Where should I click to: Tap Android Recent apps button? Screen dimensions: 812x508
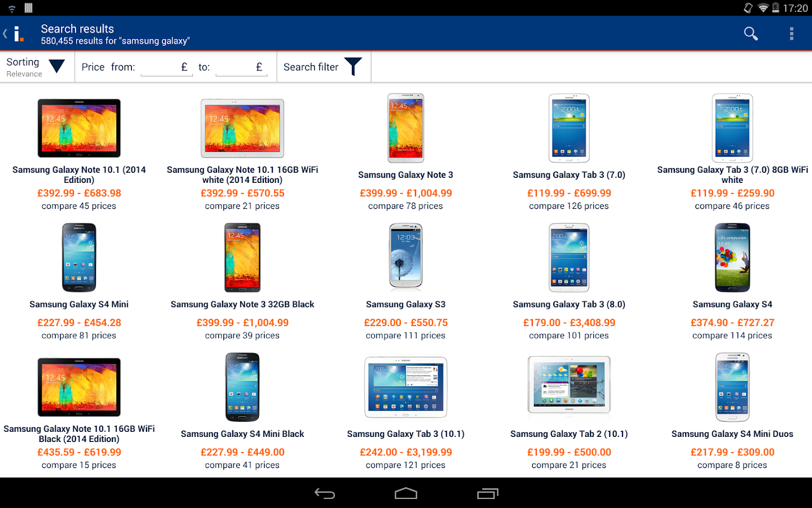488,493
